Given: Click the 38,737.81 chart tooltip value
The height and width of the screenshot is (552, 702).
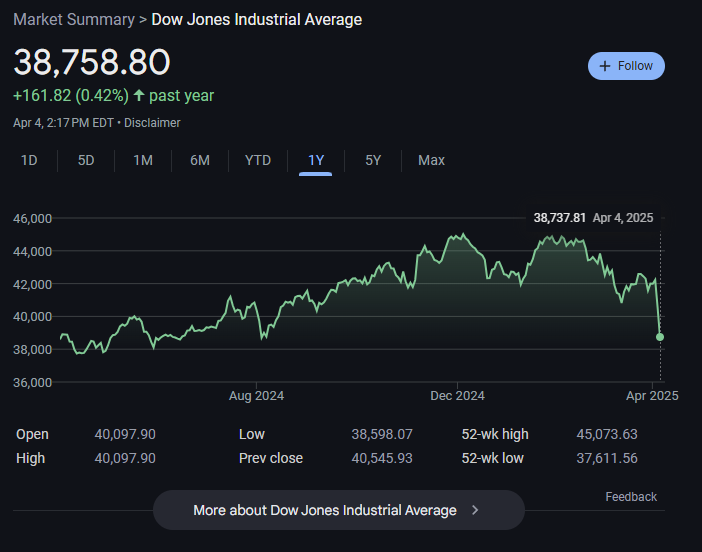Looking at the screenshot, I should [x=560, y=218].
